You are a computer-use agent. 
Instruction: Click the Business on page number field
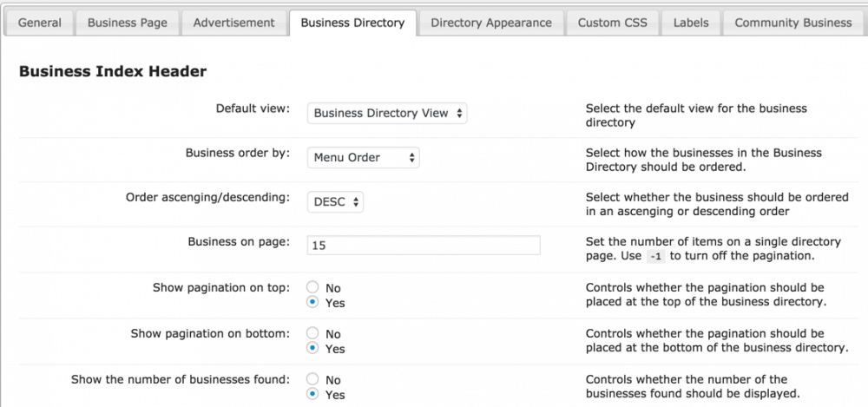click(x=424, y=246)
